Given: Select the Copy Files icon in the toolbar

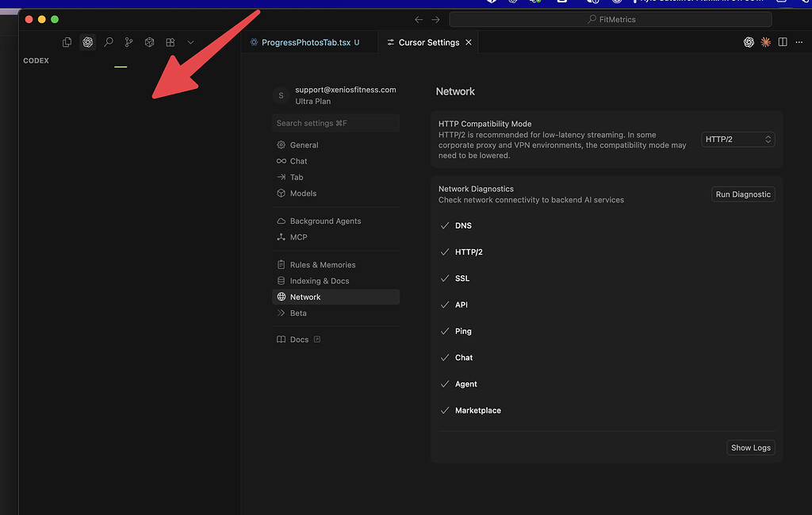Looking at the screenshot, I should pos(67,42).
